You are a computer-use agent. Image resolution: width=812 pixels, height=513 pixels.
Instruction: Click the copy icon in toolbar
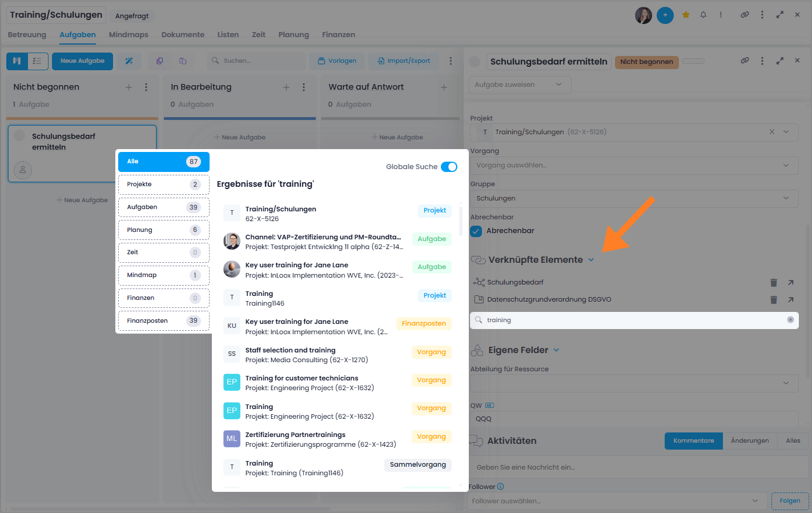160,61
